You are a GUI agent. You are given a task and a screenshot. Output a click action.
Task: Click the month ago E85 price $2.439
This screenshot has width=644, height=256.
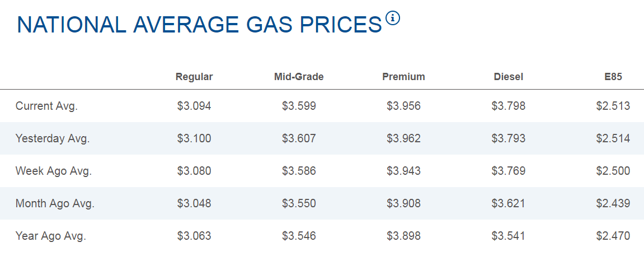613,203
